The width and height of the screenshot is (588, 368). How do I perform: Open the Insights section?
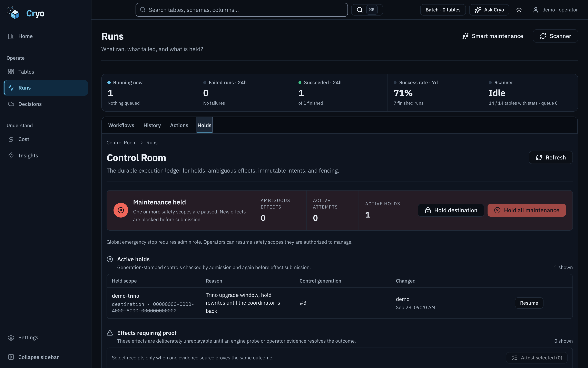(x=46, y=155)
